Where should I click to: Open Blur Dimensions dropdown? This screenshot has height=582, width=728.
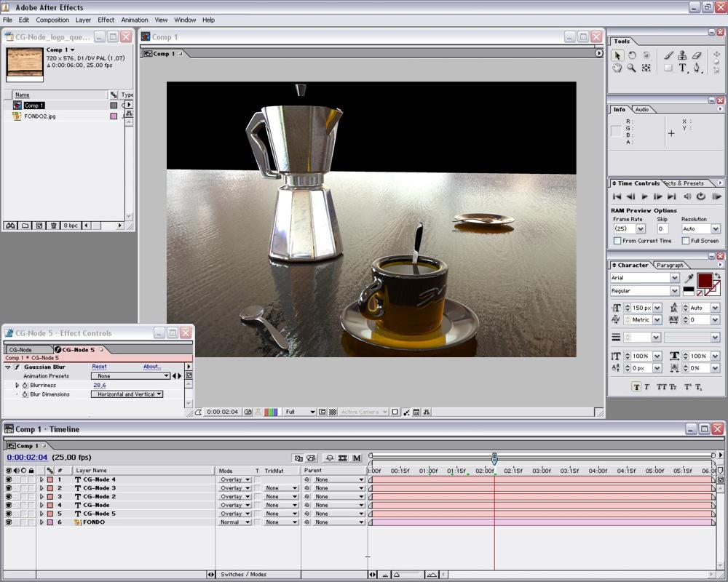127,394
